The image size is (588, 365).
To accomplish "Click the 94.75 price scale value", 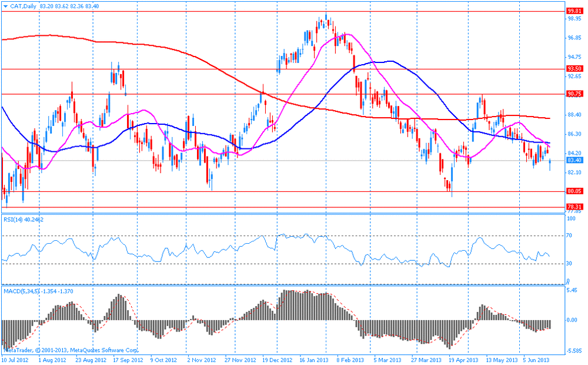I will 574,57.
